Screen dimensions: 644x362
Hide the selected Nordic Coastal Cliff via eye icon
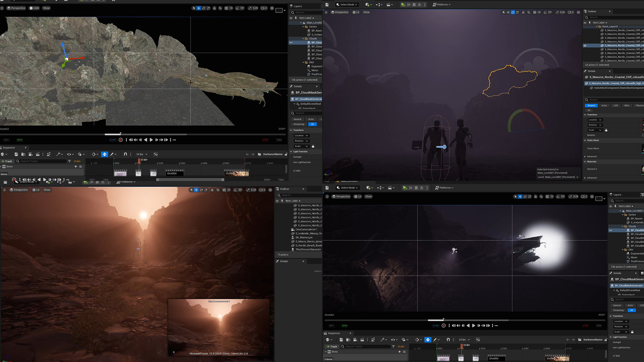click(585, 46)
